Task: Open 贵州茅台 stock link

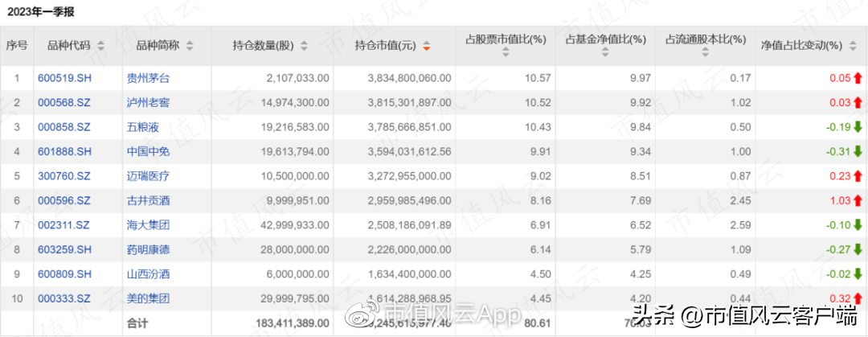Action: [x=148, y=78]
